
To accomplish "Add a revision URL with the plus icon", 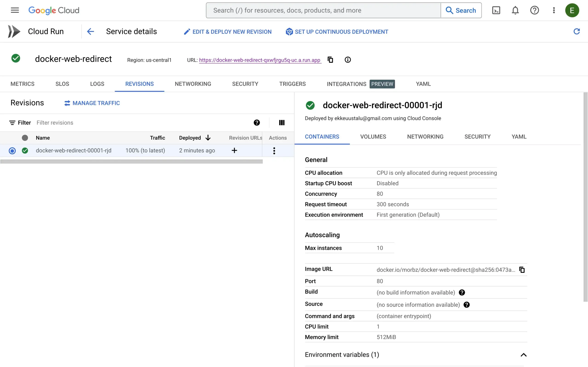I will pyautogui.click(x=234, y=150).
